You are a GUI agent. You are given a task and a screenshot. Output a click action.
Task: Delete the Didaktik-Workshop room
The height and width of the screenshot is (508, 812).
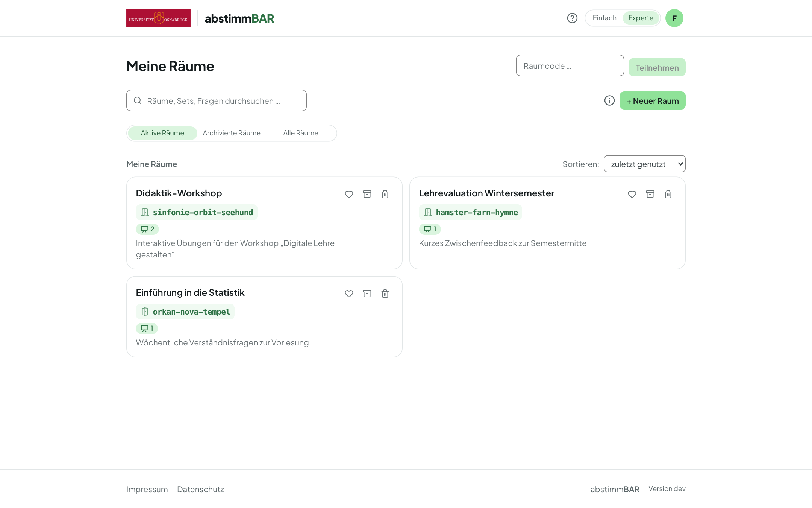(385, 194)
